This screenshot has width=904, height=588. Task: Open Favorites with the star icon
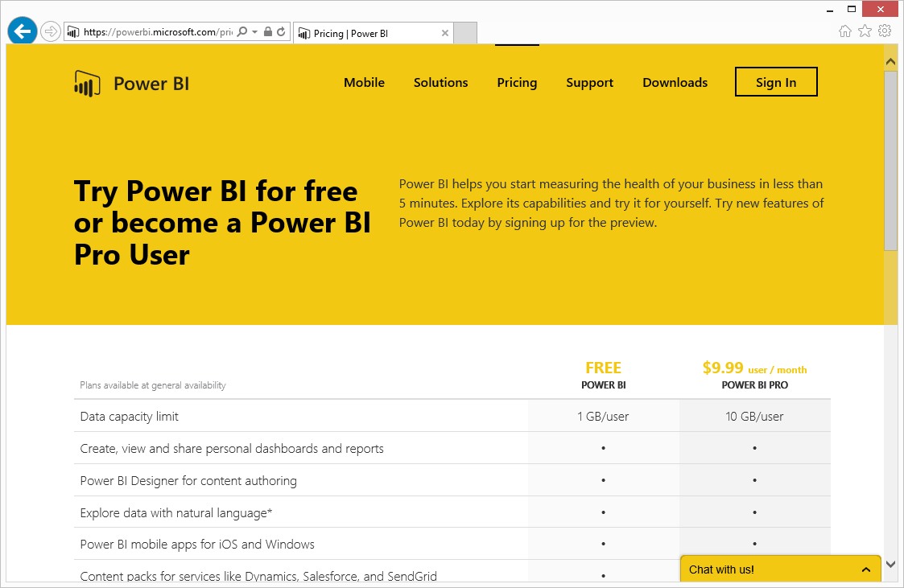point(865,31)
